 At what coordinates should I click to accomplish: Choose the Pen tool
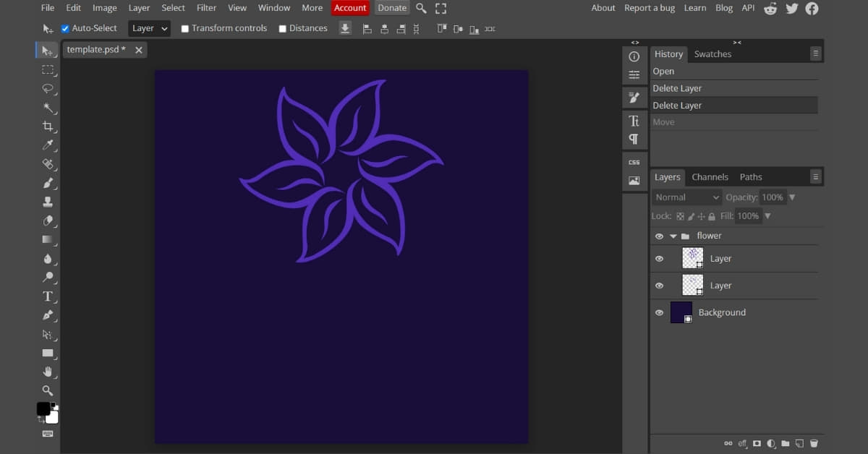[x=47, y=315]
